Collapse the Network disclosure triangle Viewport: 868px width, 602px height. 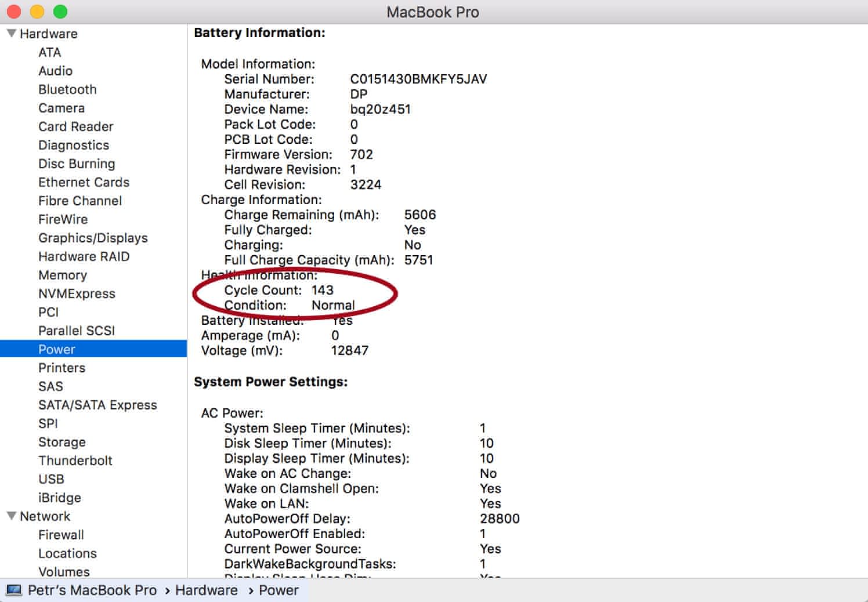[x=11, y=516]
